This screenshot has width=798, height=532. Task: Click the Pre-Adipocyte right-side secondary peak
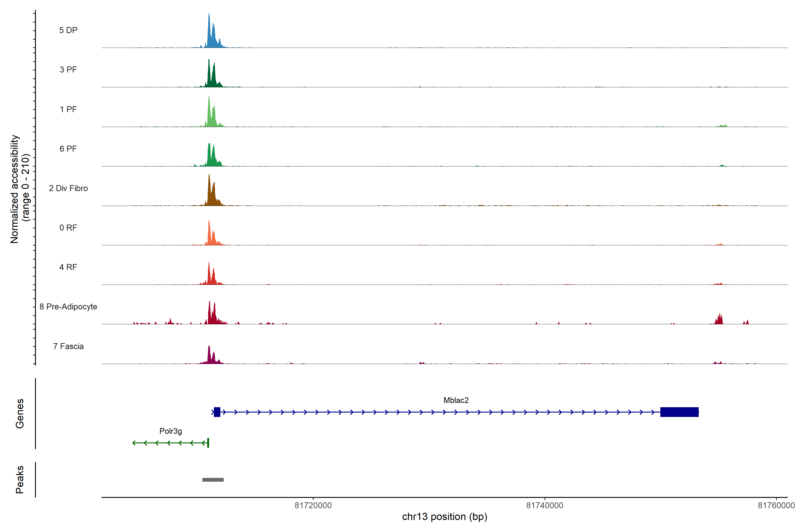tap(719, 320)
